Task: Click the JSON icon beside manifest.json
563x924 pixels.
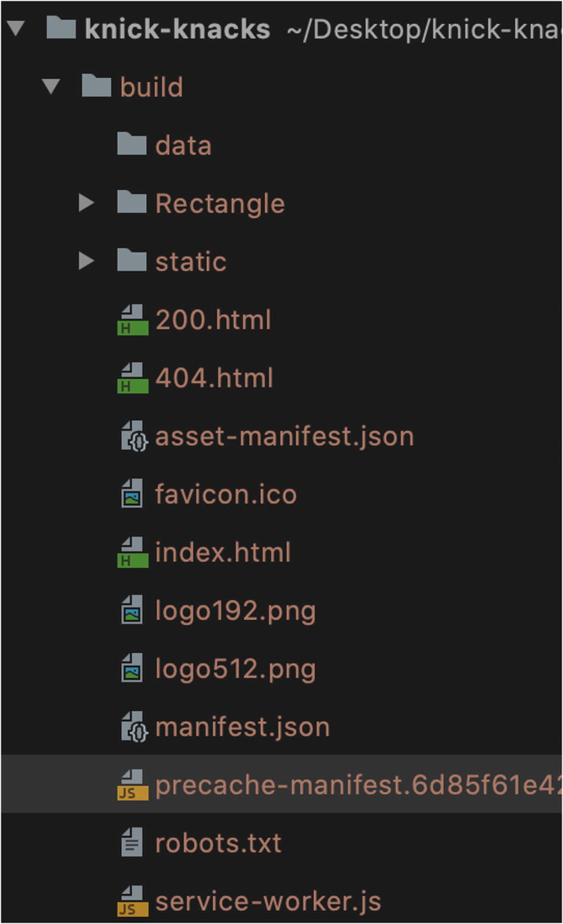Action: [133, 727]
